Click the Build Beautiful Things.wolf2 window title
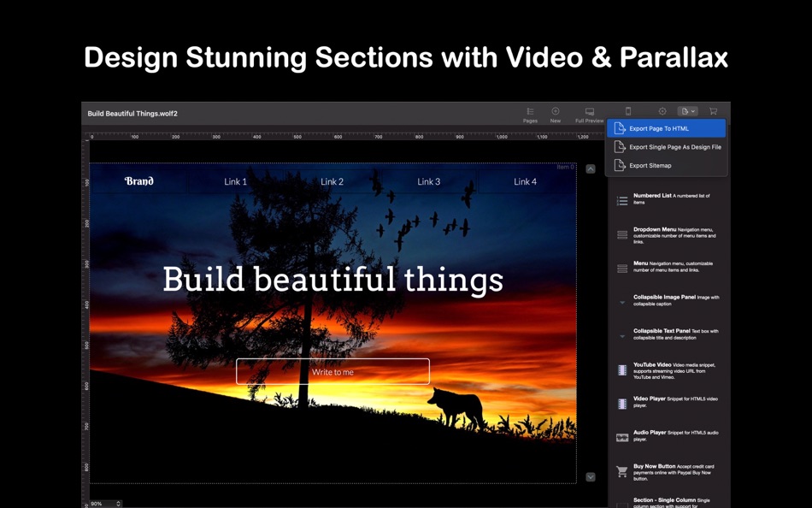The image size is (812, 508). coord(132,114)
